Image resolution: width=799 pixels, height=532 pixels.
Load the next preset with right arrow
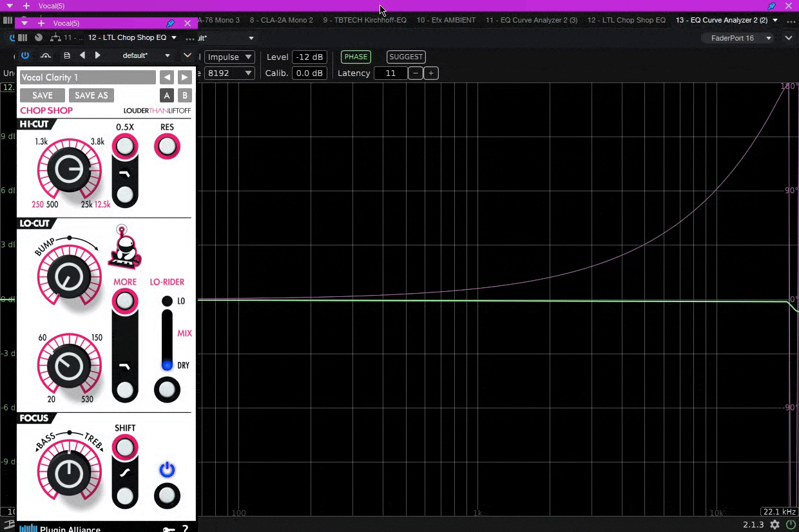pos(185,77)
